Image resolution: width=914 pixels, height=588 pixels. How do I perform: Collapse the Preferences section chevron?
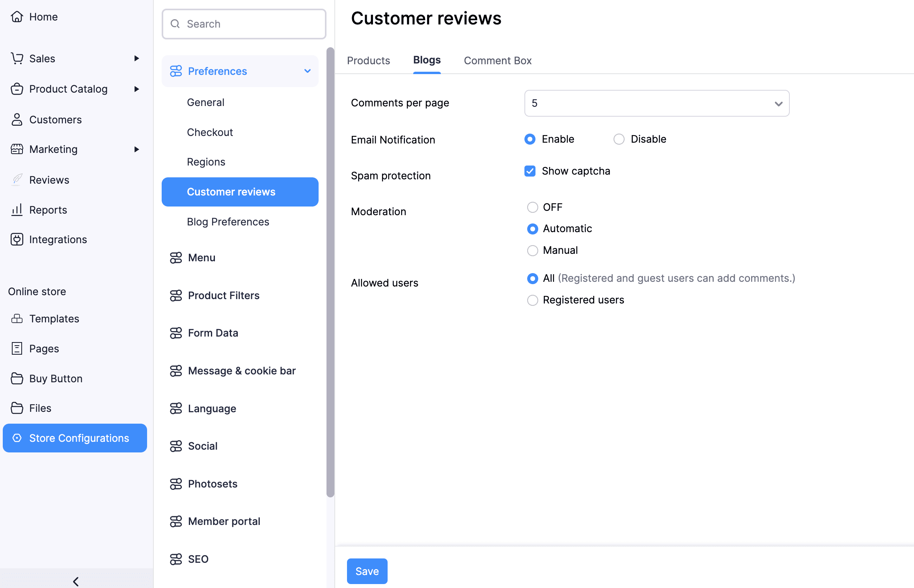308,71
